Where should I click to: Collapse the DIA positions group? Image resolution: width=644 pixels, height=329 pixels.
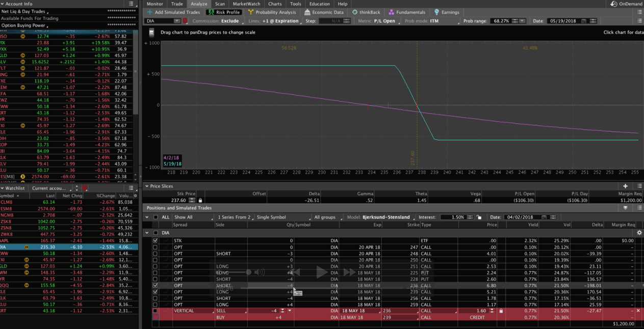pos(147,233)
